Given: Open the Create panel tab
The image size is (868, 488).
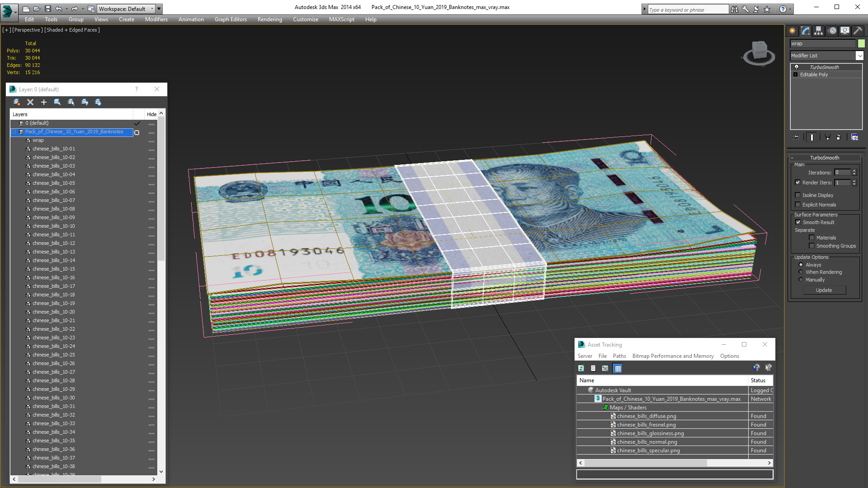Looking at the screenshot, I should [x=792, y=31].
